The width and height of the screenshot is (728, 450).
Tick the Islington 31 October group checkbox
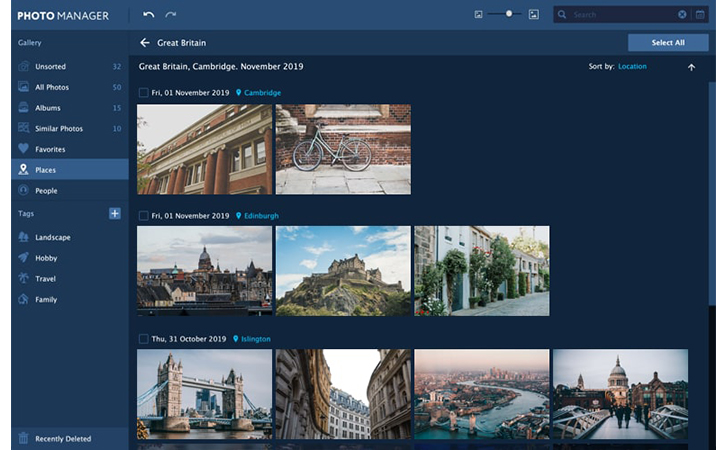144,339
